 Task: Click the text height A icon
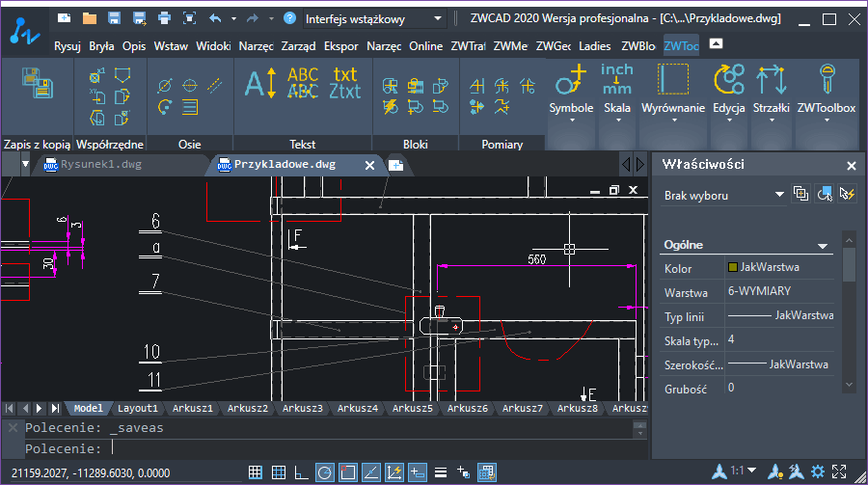[260, 83]
